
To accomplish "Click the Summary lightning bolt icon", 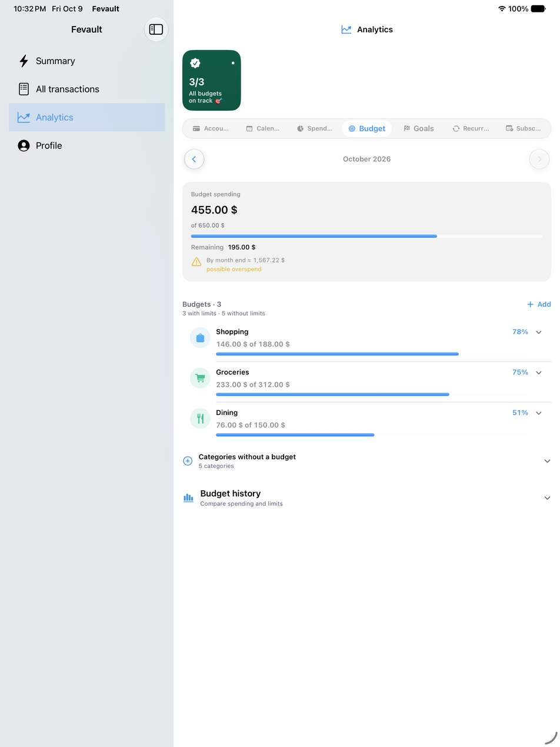I will (x=24, y=61).
